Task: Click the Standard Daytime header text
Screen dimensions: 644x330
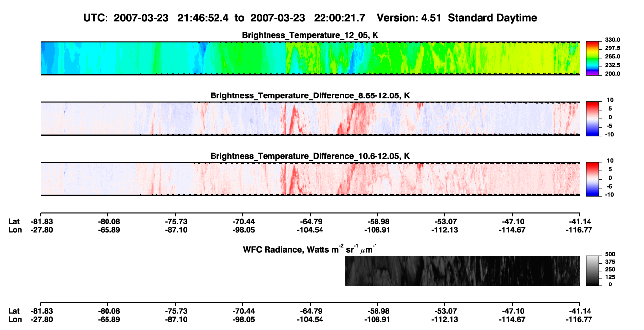Action: pyautogui.click(x=493, y=18)
